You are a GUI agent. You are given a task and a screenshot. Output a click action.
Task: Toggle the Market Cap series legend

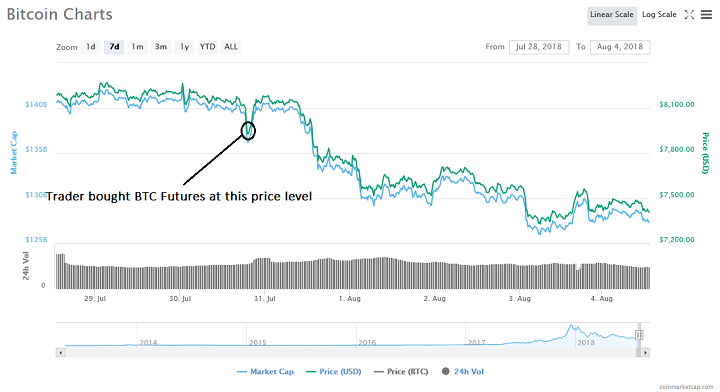tap(265, 371)
